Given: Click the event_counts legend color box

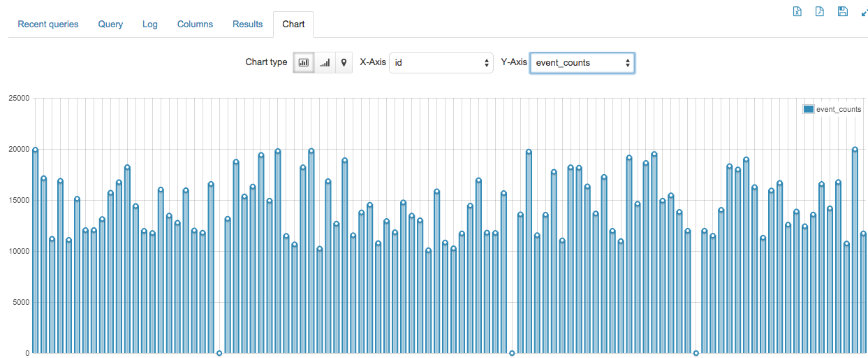Looking at the screenshot, I should [808, 109].
